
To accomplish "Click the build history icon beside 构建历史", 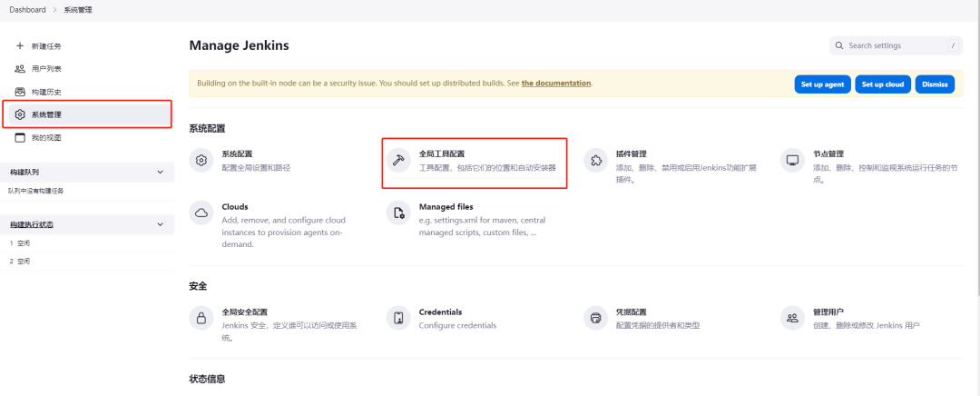I will (x=20, y=92).
